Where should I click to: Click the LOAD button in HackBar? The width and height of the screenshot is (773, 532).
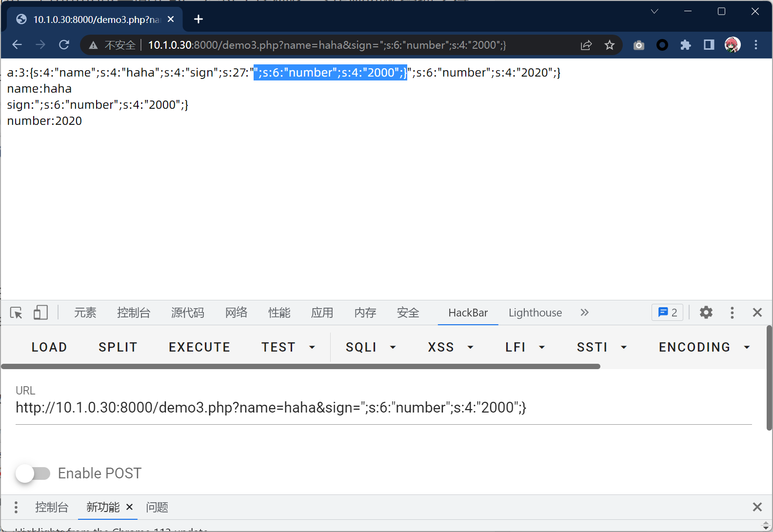[x=49, y=347]
